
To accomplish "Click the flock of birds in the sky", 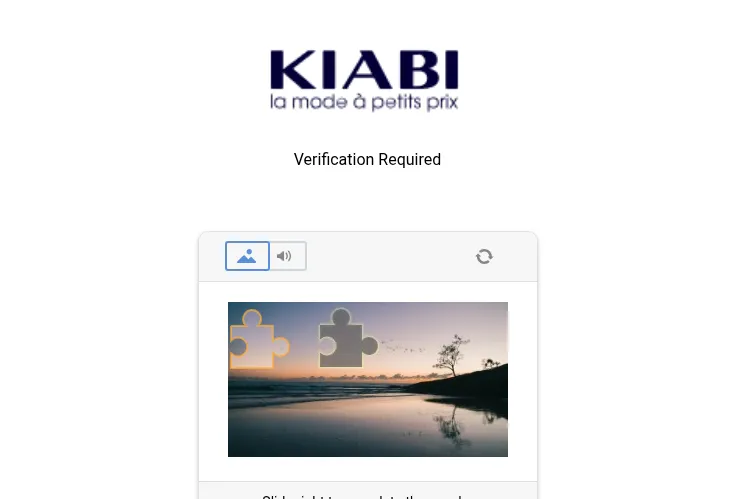I will (403, 347).
